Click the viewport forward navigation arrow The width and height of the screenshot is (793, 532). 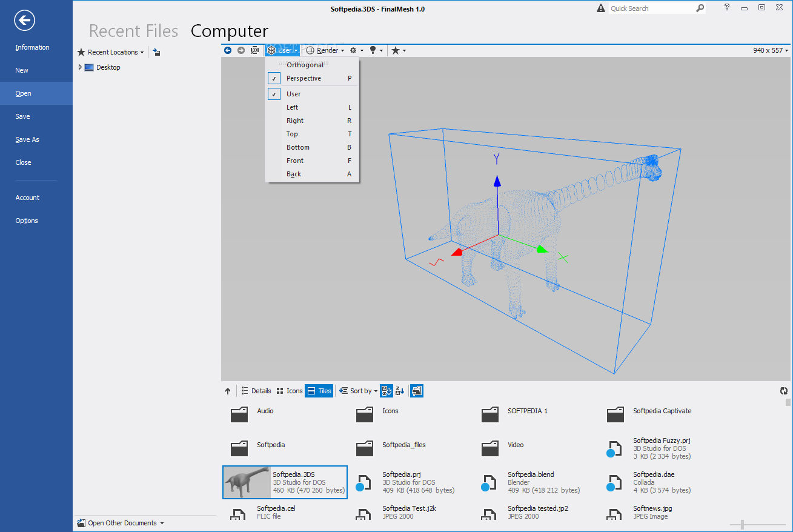tap(241, 50)
